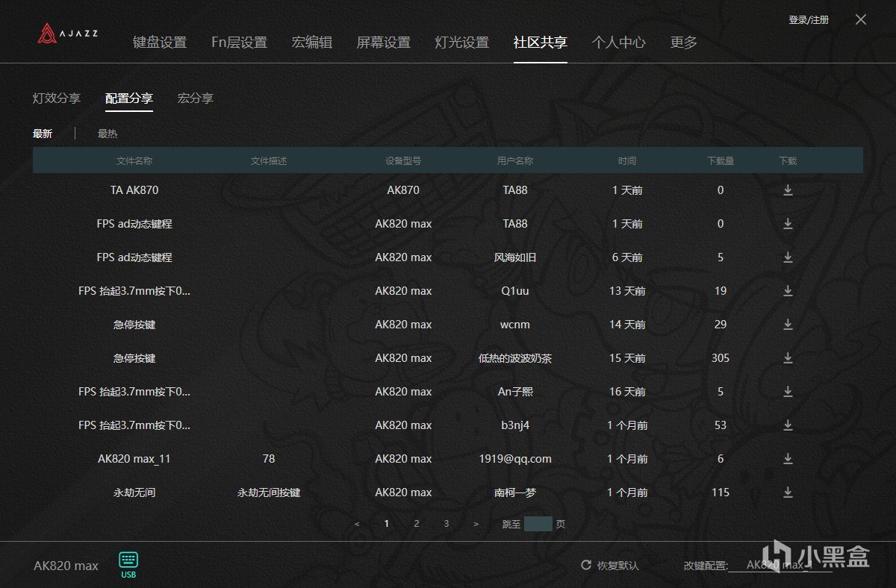The height and width of the screenshot is (588, 896).
Task: Open the 个人中心 tab
Action: tap(619, 43)
